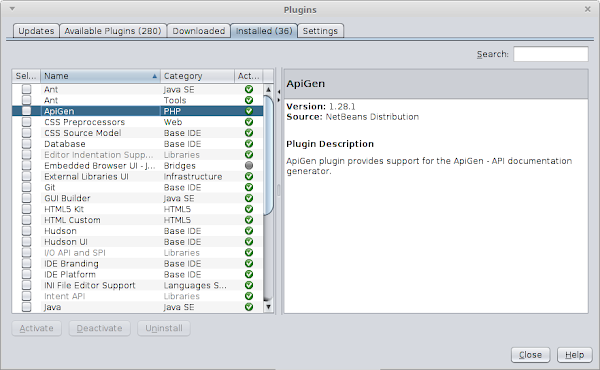600x370 pixels.
Task: Close the Plugins dialog with title bar X
Action: click(x=588, y=9)
